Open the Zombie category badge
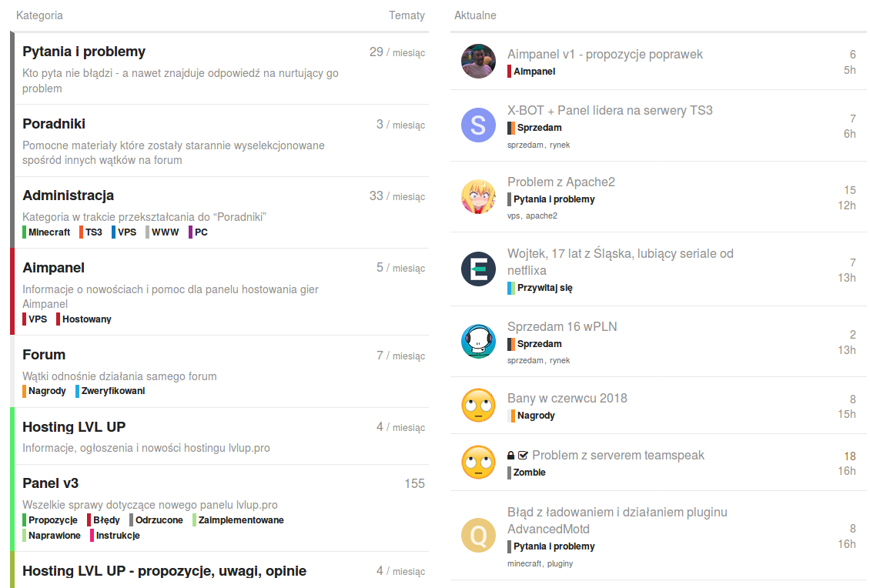This screenshot has width=870, height=588. coord(527,473)
